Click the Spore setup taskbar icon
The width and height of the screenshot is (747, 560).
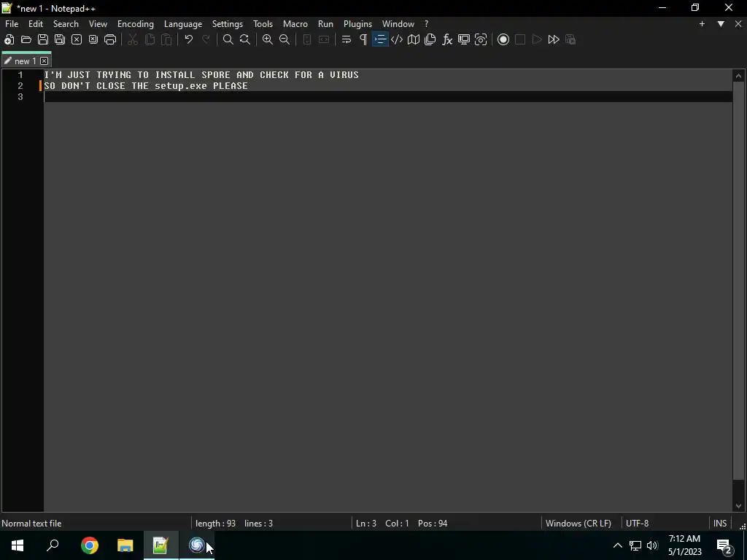pyautogui.click(x=196, y=545)
